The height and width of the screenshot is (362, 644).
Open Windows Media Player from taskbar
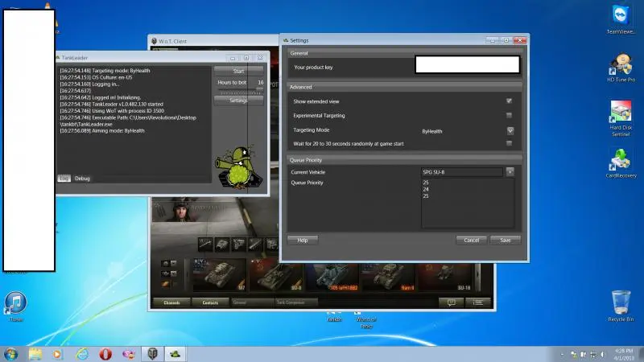pos(57,354)
